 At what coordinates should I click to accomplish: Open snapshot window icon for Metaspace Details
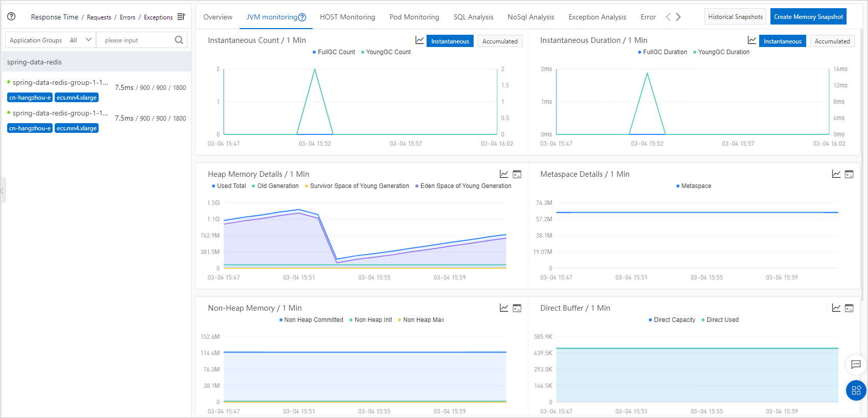(849, 174)
